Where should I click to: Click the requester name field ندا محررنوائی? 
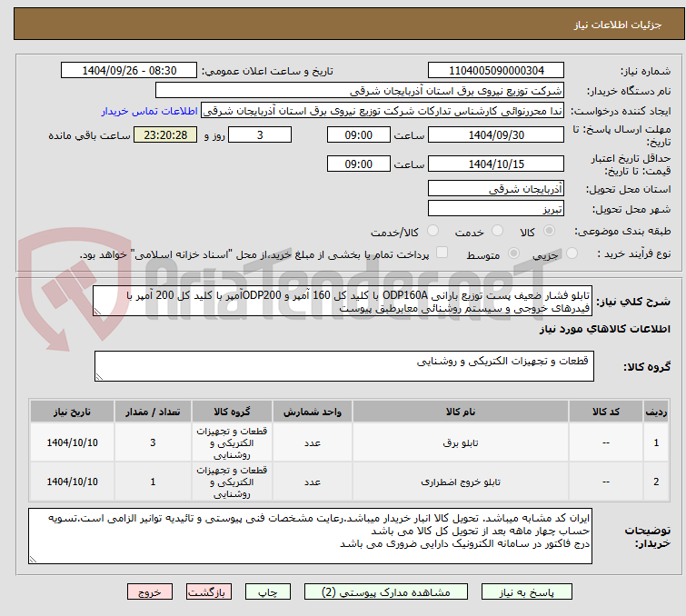tap(383, 111)
